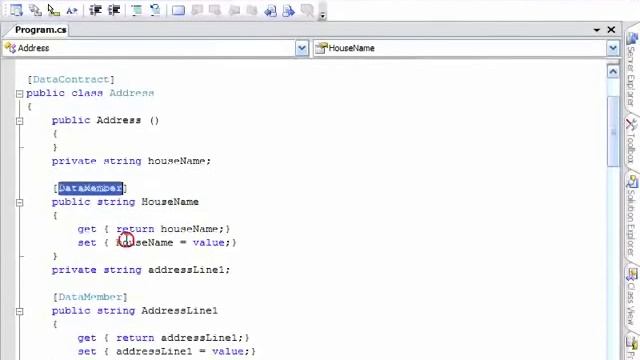Click the HouseName member combo box
Screen dimensions: 640x360
click(466, 48)
